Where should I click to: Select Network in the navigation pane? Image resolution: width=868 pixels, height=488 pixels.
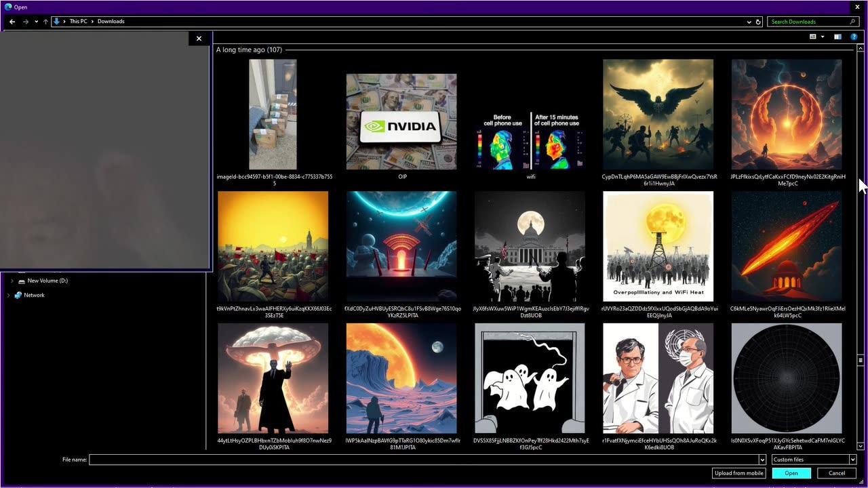(x=34, y=296)
